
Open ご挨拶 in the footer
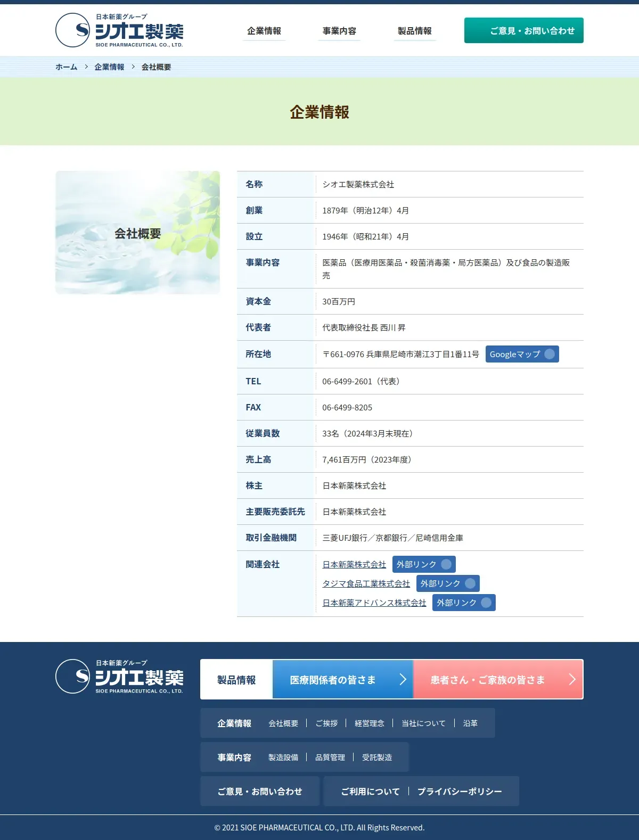(326, 723)
